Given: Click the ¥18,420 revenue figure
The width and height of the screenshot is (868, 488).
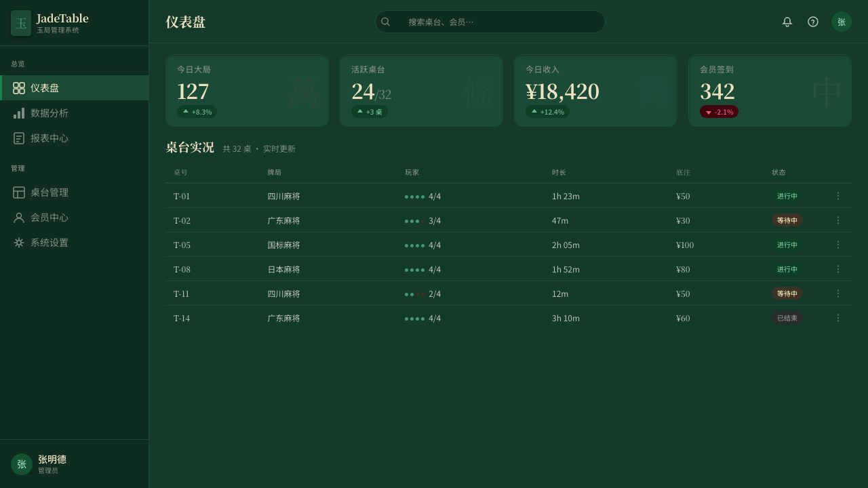Looking at the screenshot, I should 562,91.
